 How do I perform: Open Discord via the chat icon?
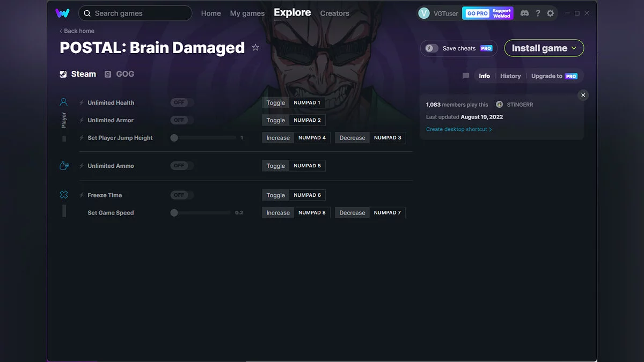[x=524, y=13]
